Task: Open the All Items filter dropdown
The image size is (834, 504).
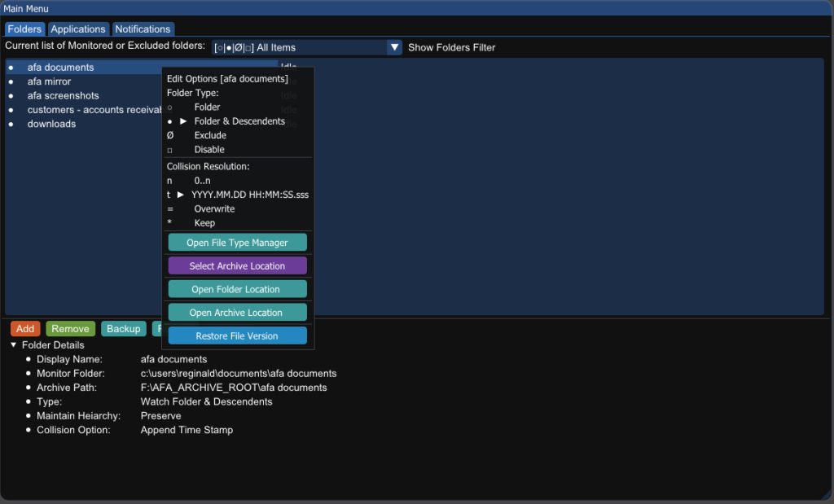Action: pyautogui.click(x=306, y=47)
